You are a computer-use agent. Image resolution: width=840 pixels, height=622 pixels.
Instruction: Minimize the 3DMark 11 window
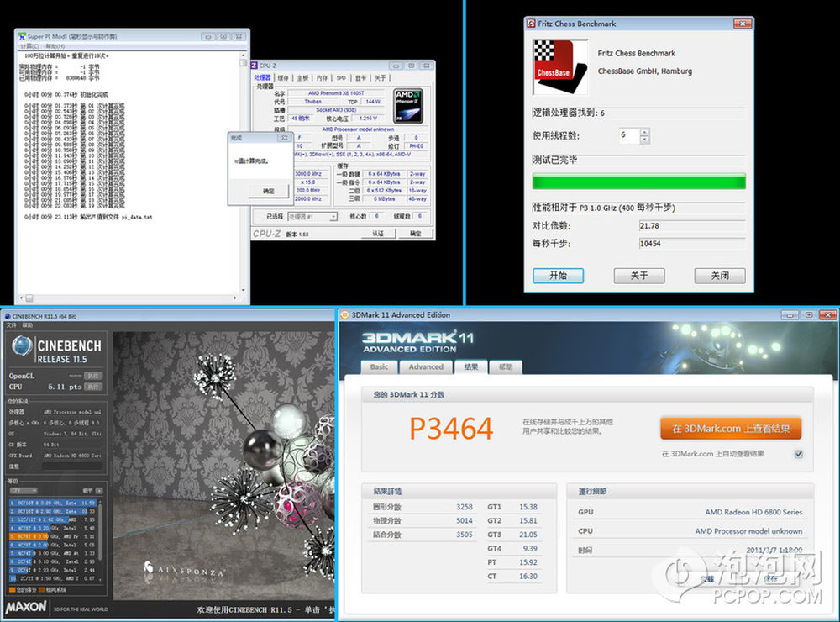click(x=790, y=314)
